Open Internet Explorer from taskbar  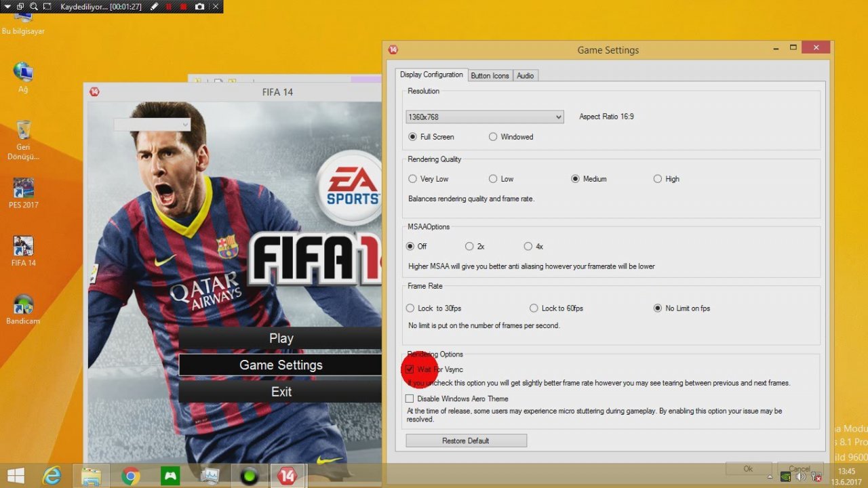[52, 476]
